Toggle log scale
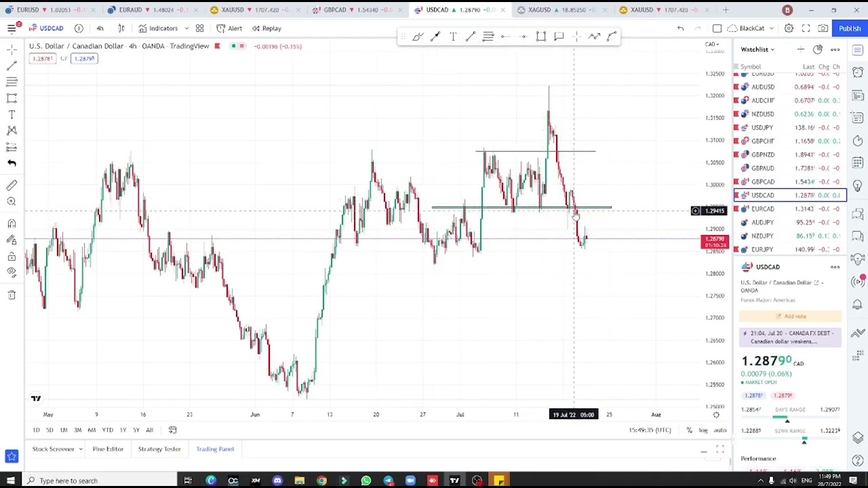The width and height of the screenshot is (868, 488). click(x=703, y=430)
